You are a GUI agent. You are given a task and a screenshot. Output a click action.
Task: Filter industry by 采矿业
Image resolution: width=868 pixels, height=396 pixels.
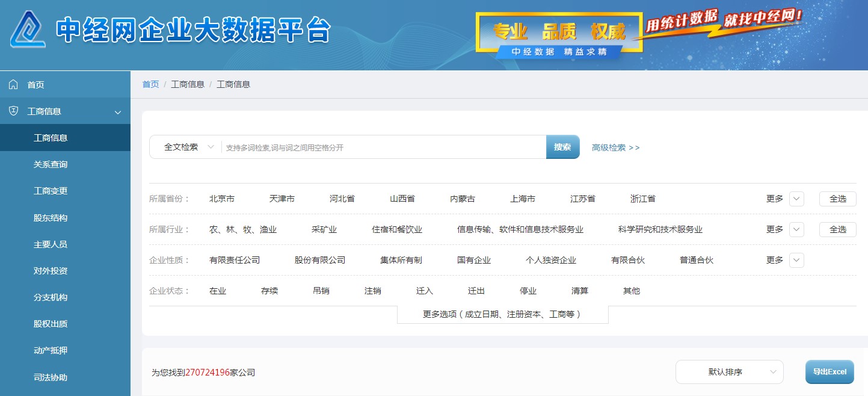324,229
